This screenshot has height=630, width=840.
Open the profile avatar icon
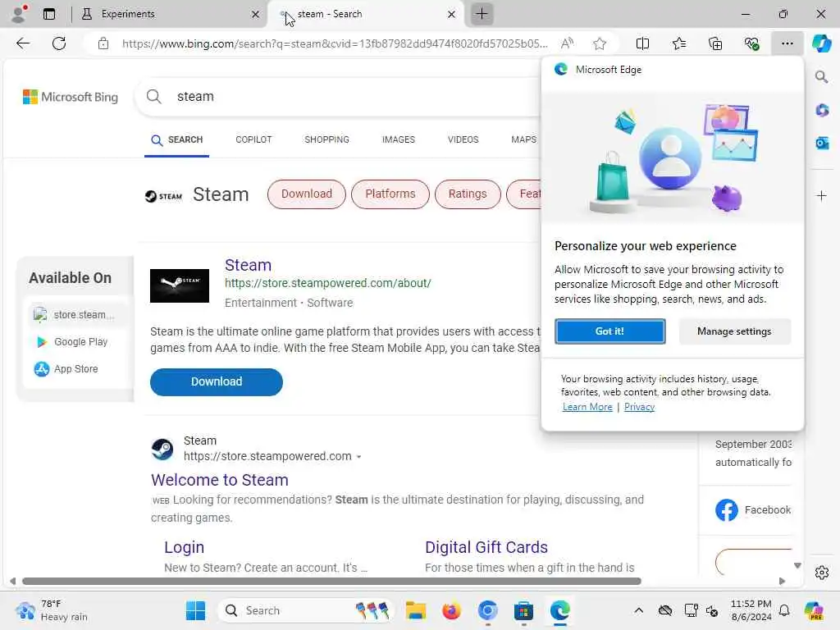(x=19, y=14)
